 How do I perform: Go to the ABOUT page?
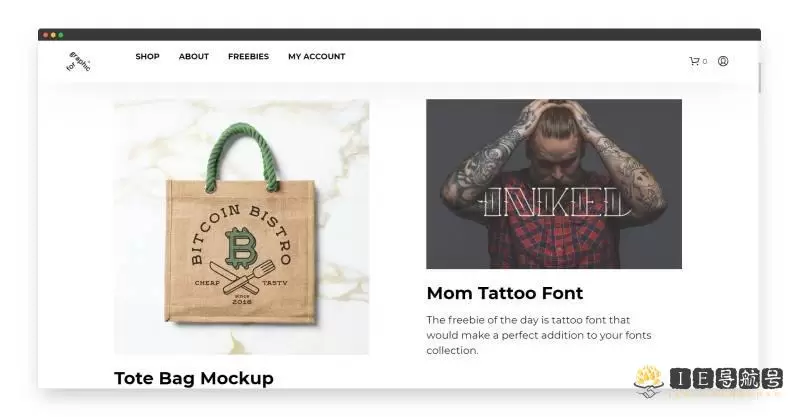point(194,56)
